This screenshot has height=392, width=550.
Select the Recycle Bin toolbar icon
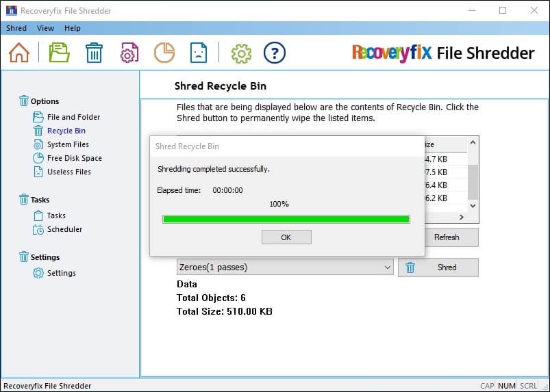click(94, 53)
